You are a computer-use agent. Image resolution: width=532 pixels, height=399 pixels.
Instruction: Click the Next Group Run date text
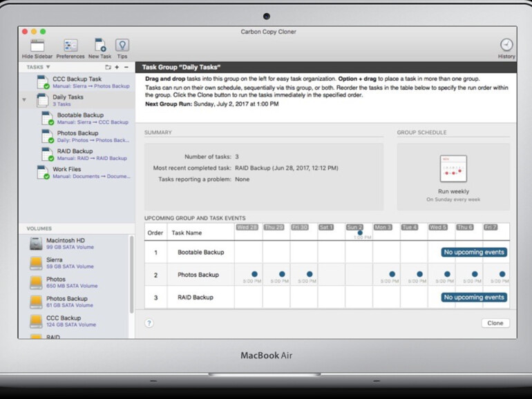[236, 104]
